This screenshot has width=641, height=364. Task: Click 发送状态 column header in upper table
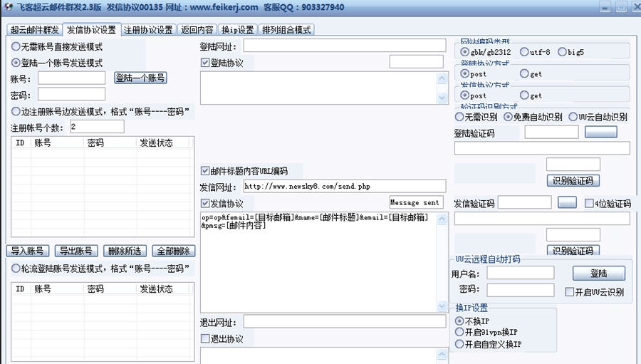point(163,142)
